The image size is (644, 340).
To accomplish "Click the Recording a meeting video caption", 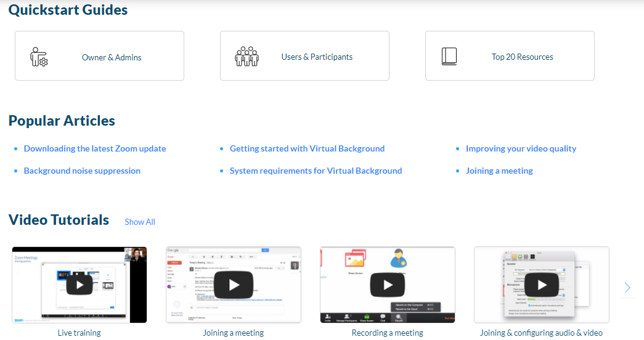I will point(387,333).
